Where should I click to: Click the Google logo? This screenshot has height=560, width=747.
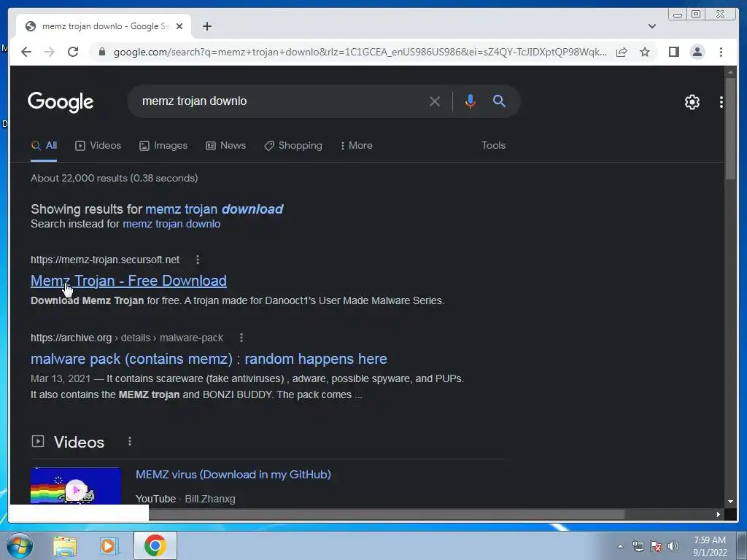click(x=61, y=102)
